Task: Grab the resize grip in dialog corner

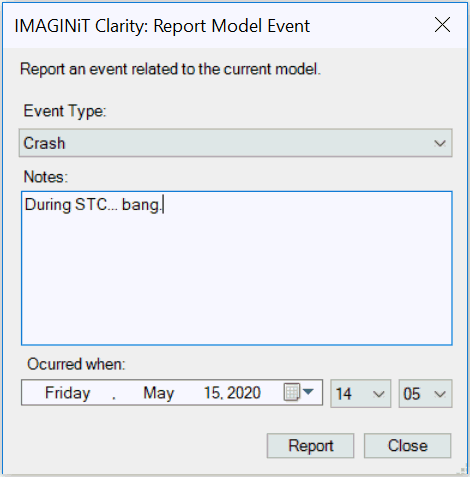Action: [462, 470]
